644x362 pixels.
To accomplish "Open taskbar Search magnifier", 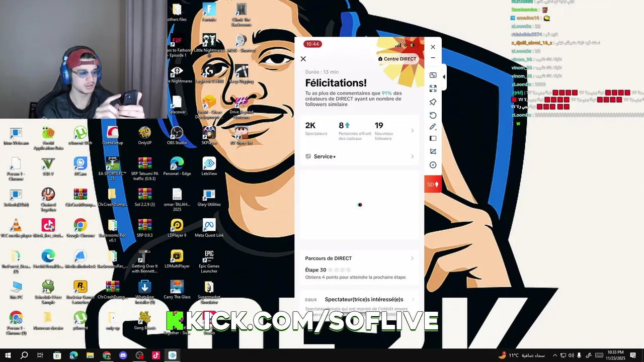I will [24, 355].
